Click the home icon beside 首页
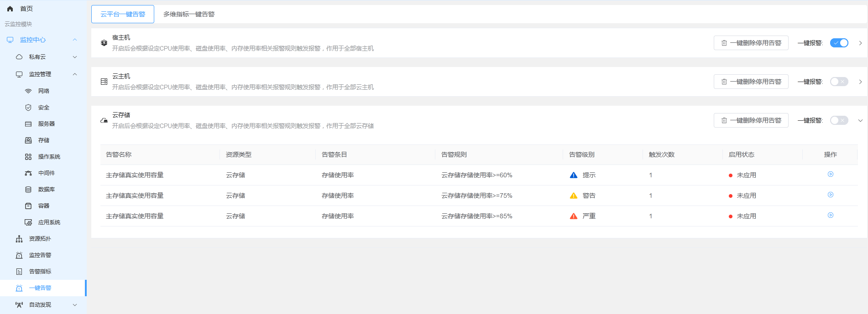This screenshot has height=314, width=868. (10, 9)
